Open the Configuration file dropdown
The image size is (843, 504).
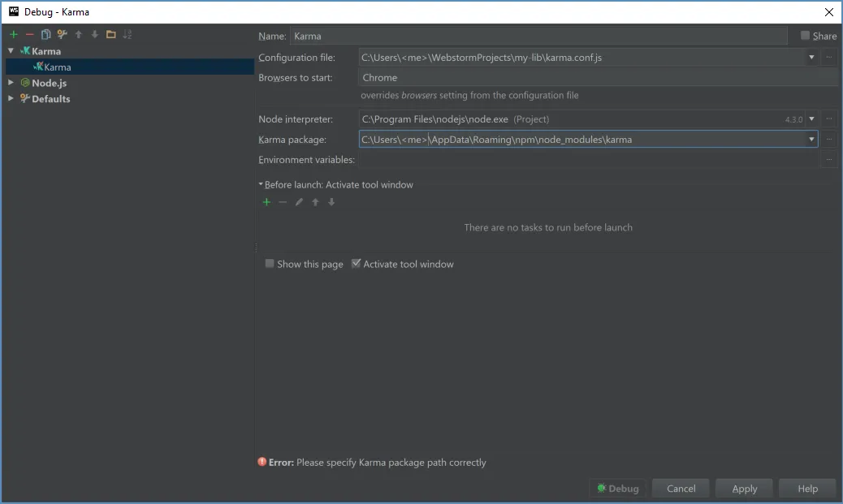pyautogui.click(x=811, y=57)
